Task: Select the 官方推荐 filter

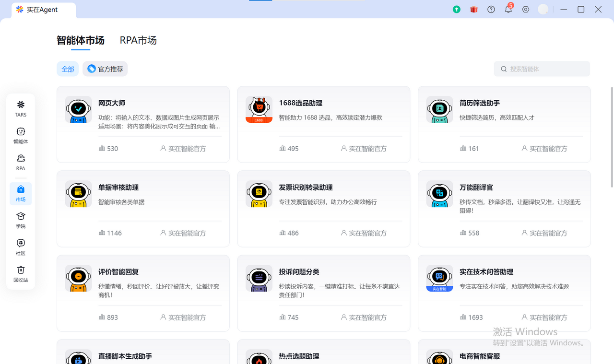Action: pyautogui.click(x=105, y=69)
